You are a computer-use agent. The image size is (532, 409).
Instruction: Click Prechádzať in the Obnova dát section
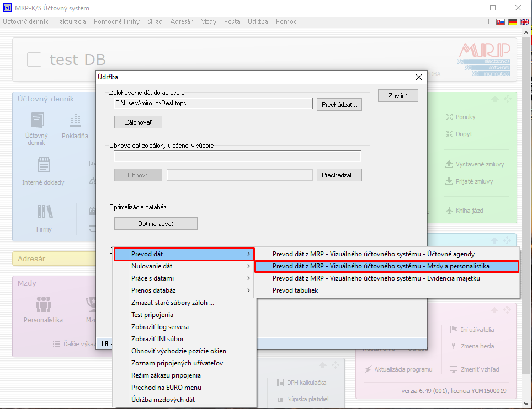click(x=339, y=175)
